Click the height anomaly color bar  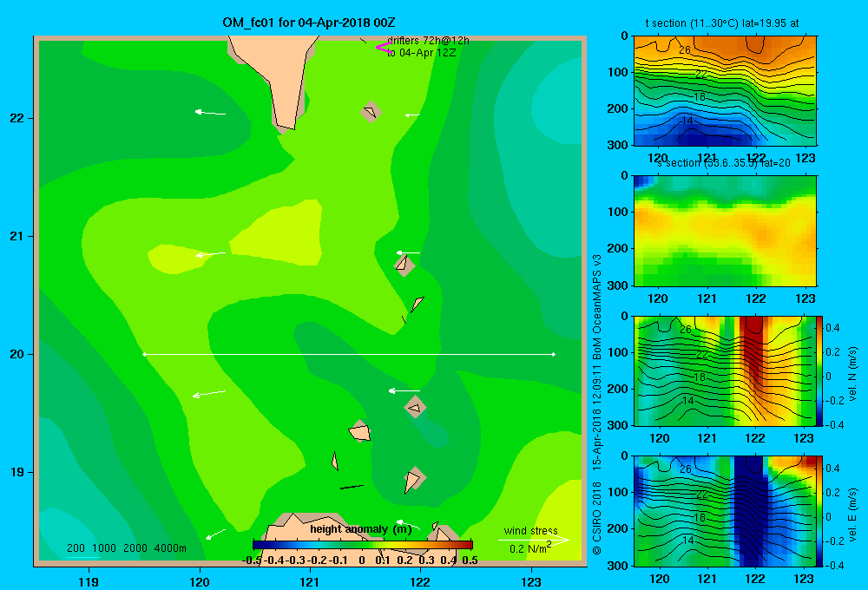tap(363, 545)
